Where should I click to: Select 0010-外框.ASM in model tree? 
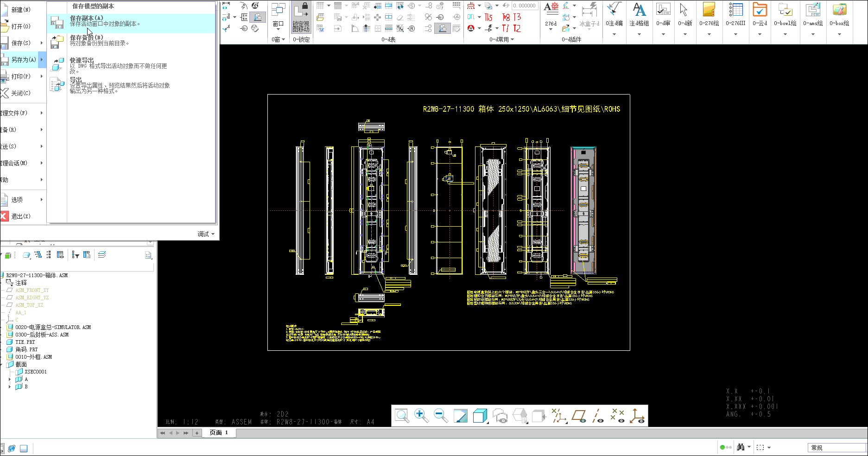tap(33, 357)
